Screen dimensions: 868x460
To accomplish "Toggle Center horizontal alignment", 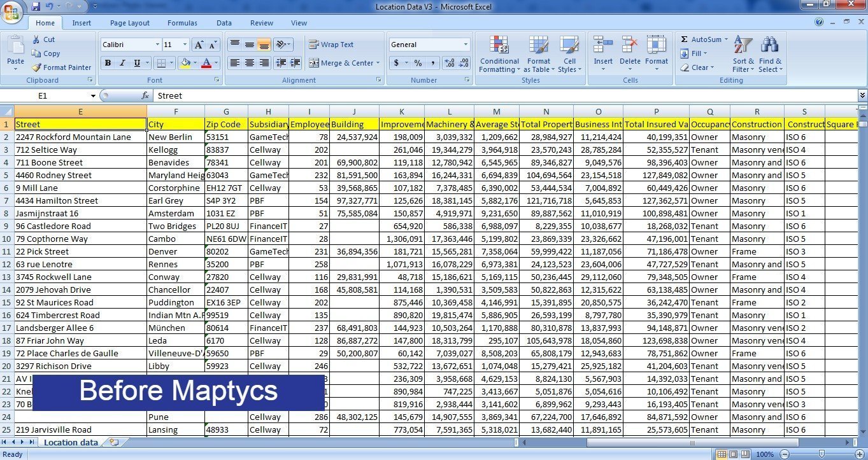I will point(249,63).
